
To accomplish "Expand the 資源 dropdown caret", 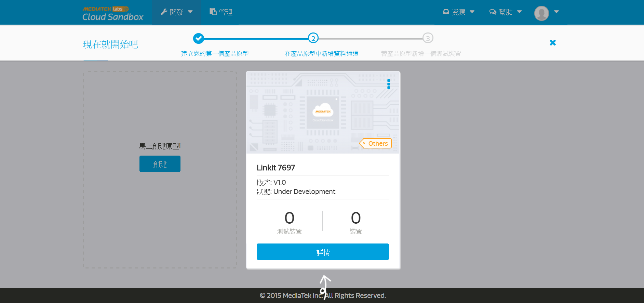I will (x=472, y=12).
